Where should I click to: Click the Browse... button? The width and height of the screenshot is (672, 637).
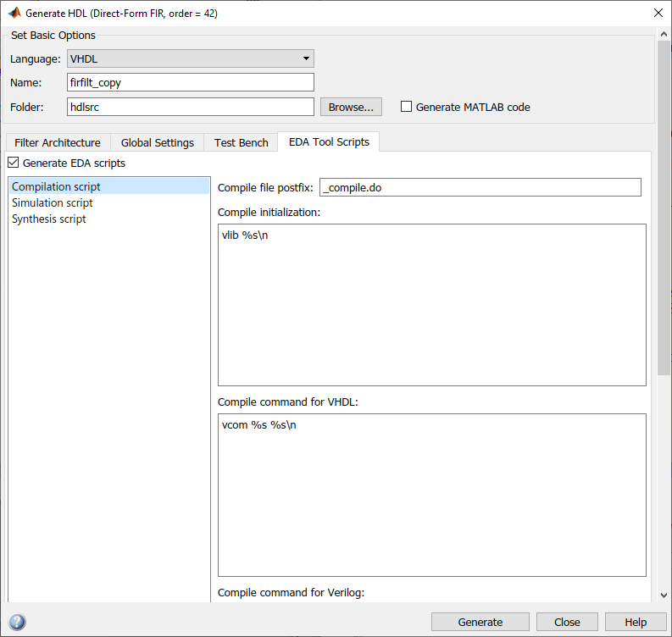click(x=351, y=107)
